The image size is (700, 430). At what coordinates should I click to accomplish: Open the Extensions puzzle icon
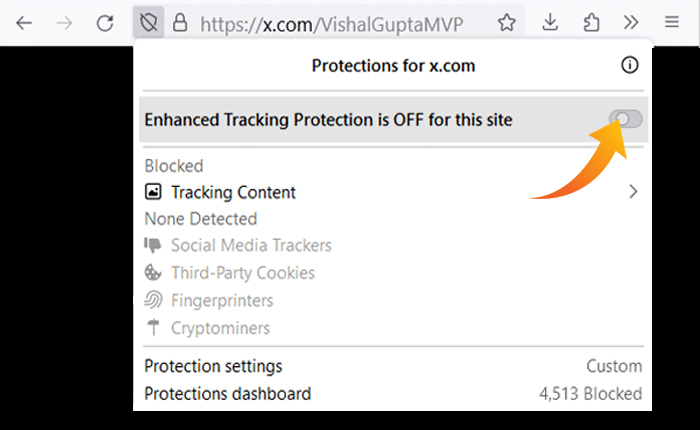tap(590, 22)
